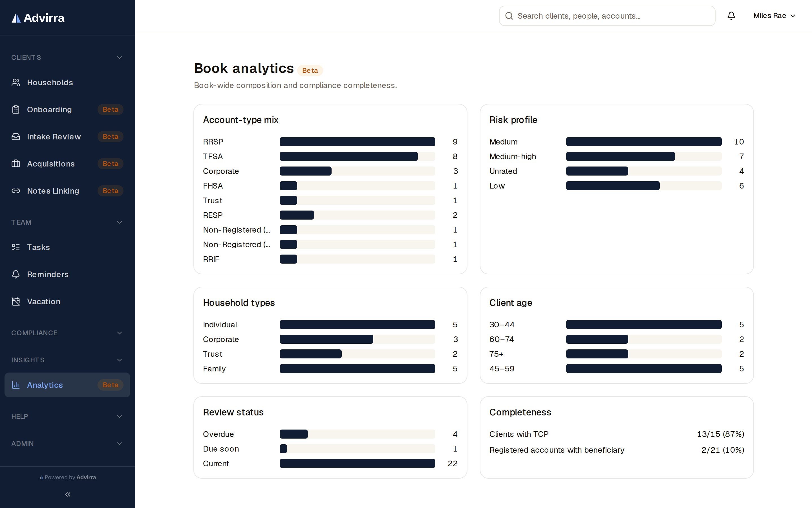Click the Family household type label
The height and width of the screenshot is (508, 812).
(x=214, y=369)
